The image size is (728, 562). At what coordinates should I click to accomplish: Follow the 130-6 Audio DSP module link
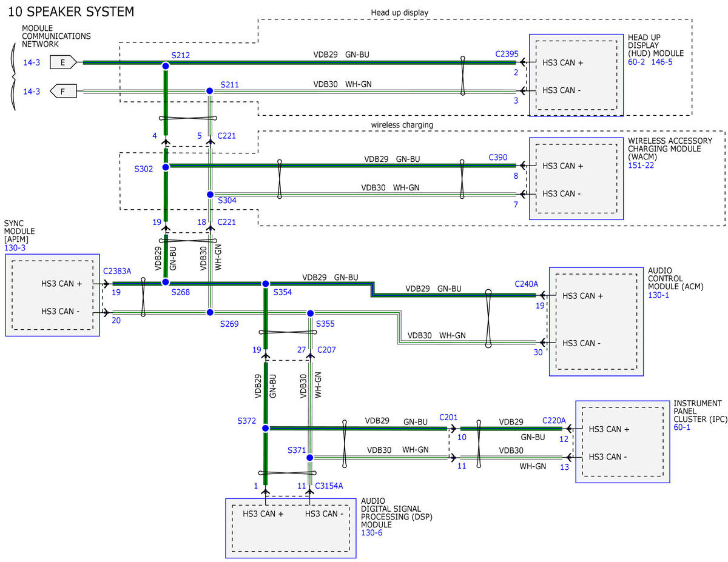tap(372, 533)
